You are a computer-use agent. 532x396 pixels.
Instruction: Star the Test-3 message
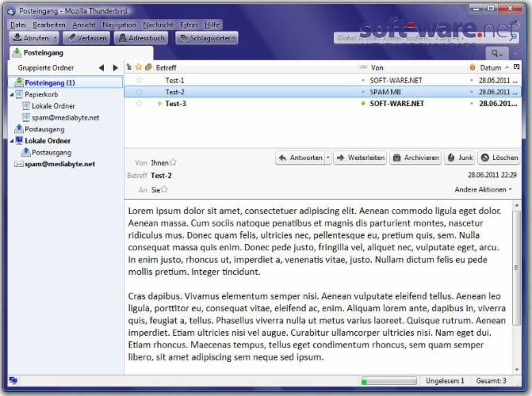coord(139,104)
